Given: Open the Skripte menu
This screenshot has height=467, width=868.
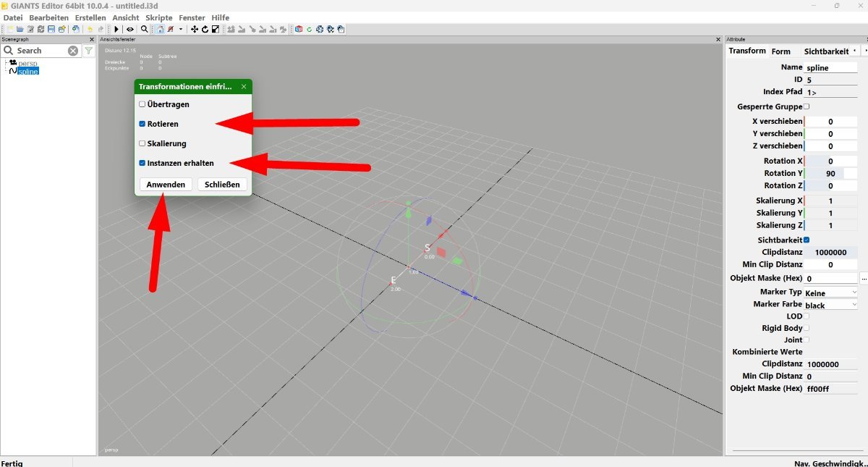Looking at the screenshot, I should pos(159,17).
